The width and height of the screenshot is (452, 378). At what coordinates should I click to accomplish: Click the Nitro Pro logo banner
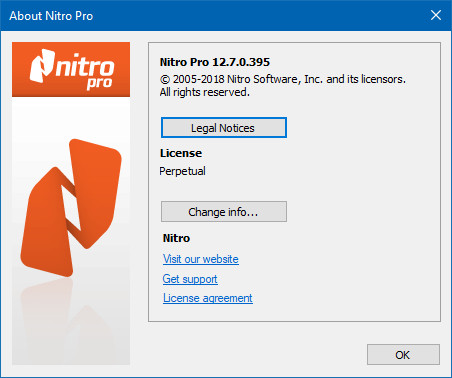71,69
